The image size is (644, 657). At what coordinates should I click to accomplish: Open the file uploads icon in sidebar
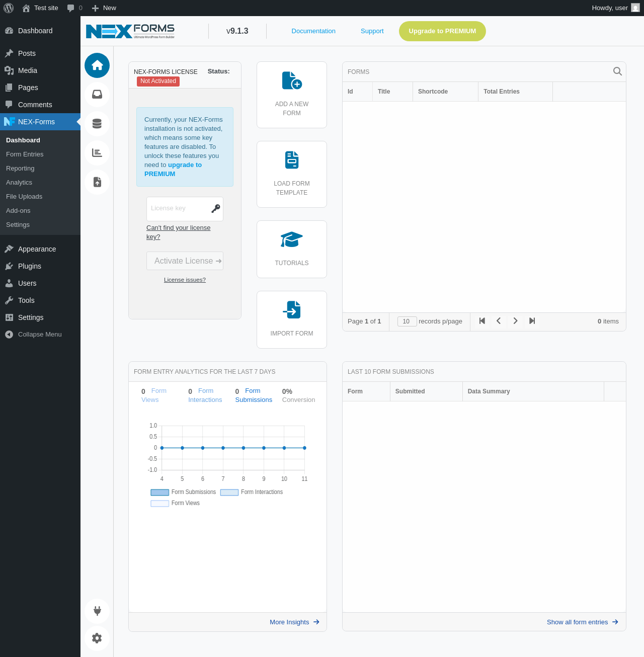point(97,182)
